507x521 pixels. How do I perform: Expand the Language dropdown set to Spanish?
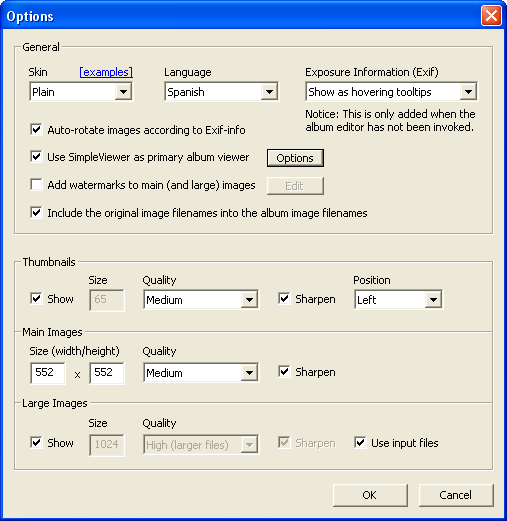[221, 92]
